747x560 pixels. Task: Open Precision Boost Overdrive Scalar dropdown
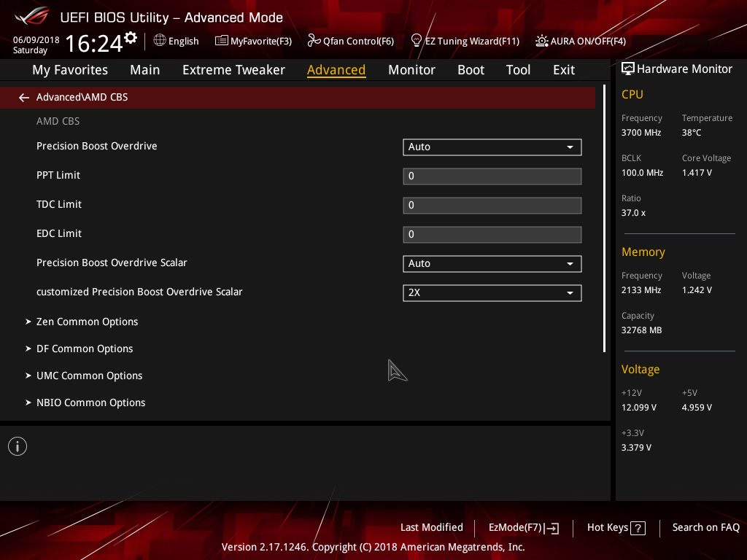(492, 264)
